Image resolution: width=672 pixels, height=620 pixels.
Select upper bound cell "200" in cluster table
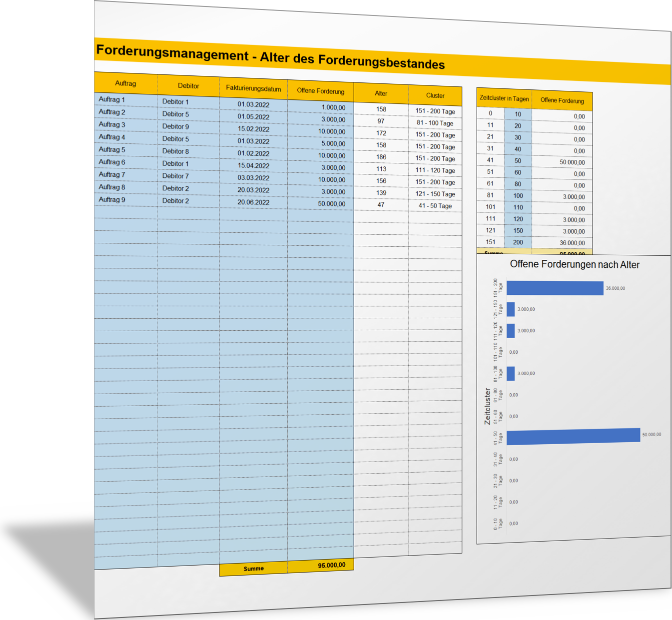point(518,242)
